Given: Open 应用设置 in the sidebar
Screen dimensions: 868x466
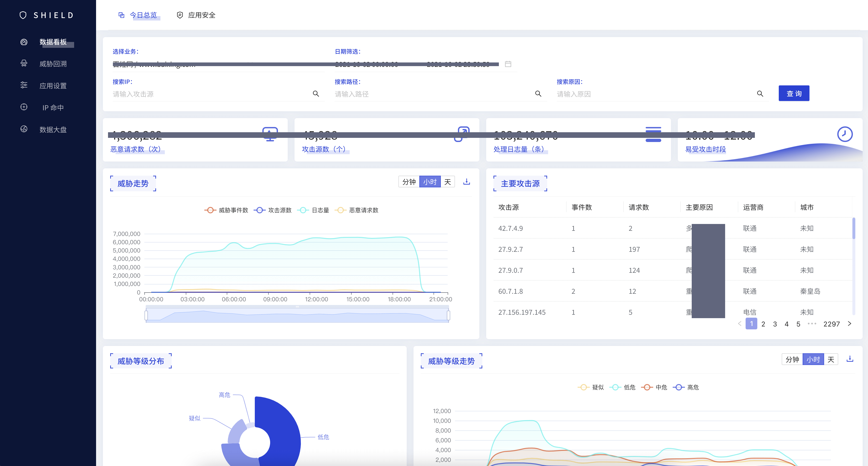Looking at the screenshot, I should [x=53, y=86].
